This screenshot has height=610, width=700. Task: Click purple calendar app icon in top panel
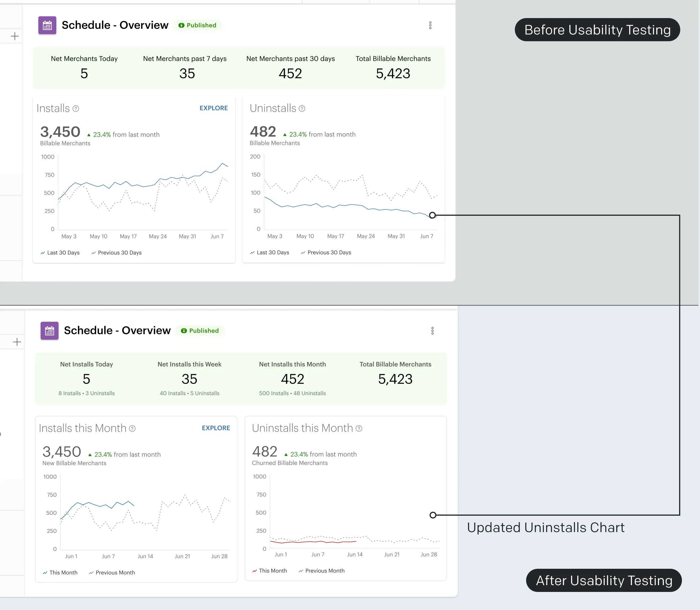click(47, 25)
